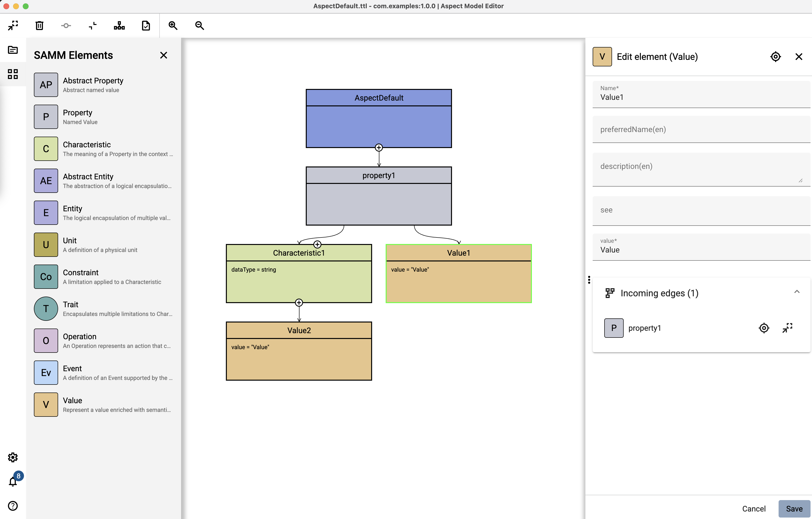Close the SAMM Elements panel

(x=164, y=55)
